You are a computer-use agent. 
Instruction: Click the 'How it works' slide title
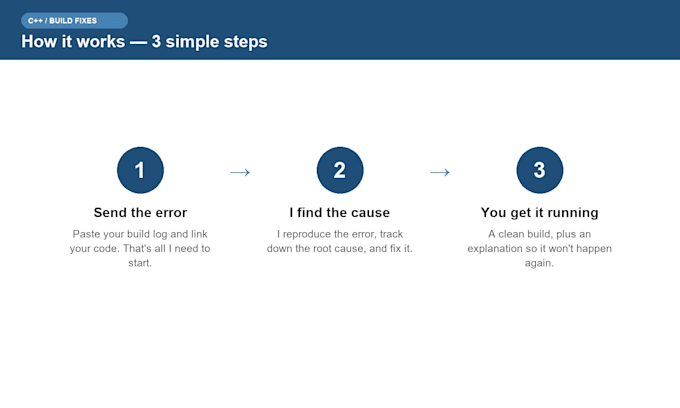144,42
